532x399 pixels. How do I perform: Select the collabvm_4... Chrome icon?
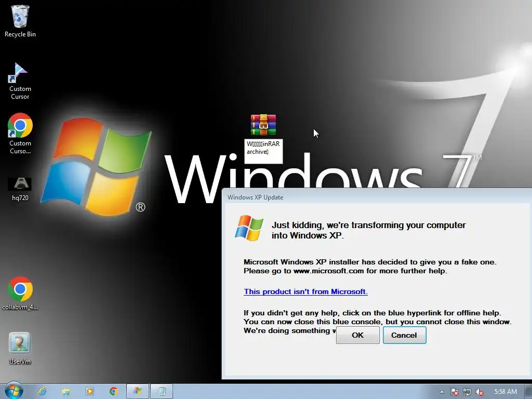[20, 294]
